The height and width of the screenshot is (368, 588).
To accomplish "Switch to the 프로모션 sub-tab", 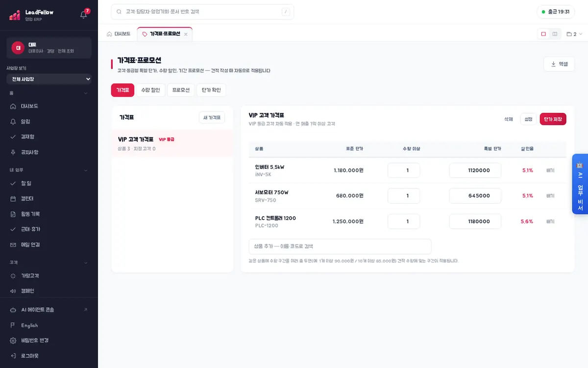I will (181, 90).
